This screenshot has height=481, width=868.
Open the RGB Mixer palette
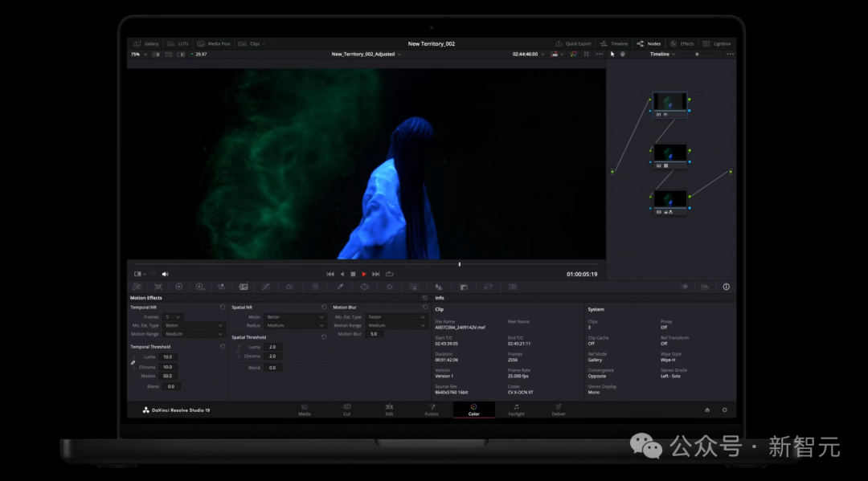coord(222,287)
